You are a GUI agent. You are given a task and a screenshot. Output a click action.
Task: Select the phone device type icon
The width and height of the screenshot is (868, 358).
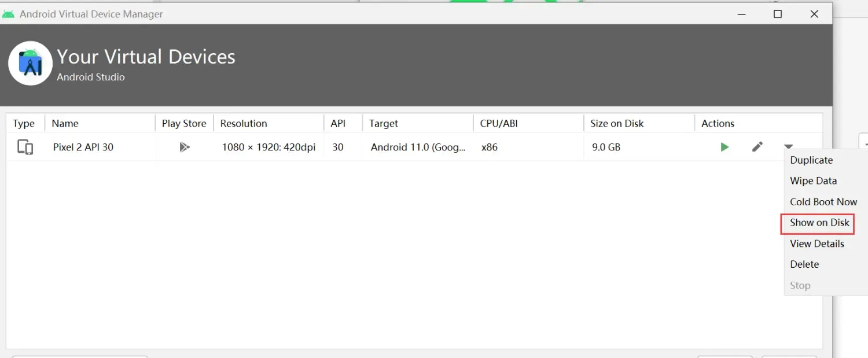tap(25, 147)
